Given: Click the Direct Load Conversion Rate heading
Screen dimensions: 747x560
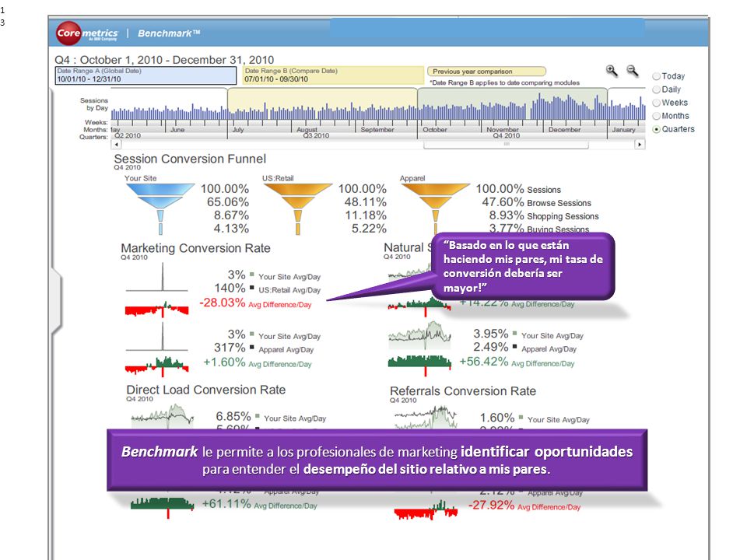Looking at the screenshot, I should (x=205, y=390).
